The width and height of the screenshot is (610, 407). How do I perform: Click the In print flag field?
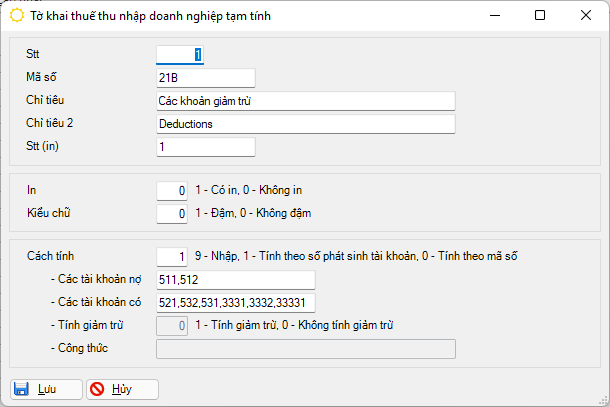(x=172, y=190)
